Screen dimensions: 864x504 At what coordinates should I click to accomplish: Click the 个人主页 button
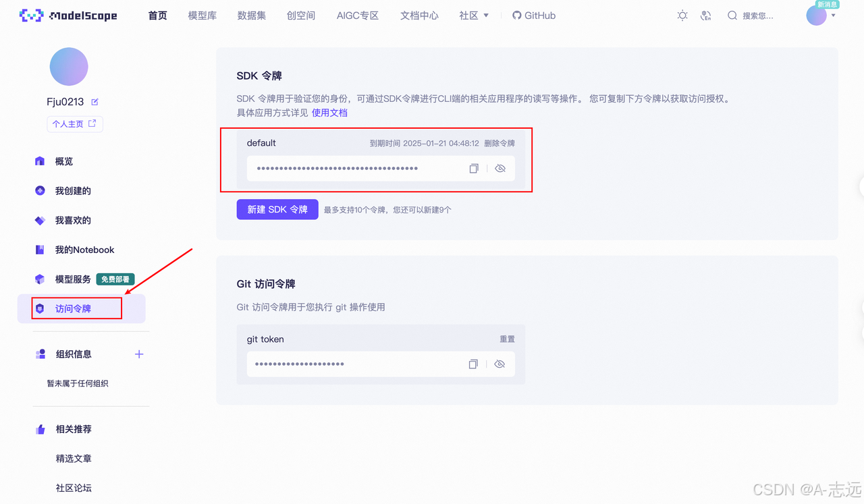click(x=75, y=124)
